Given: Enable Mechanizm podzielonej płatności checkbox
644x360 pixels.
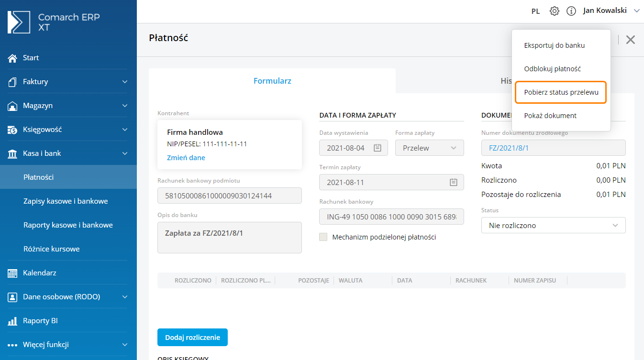Looking at the screenshot, I should point(323,237).
